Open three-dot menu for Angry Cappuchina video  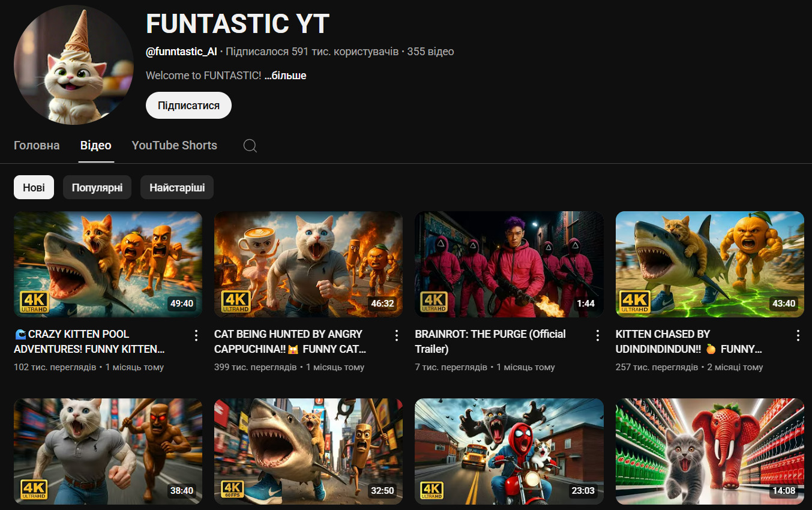[397, 335]
